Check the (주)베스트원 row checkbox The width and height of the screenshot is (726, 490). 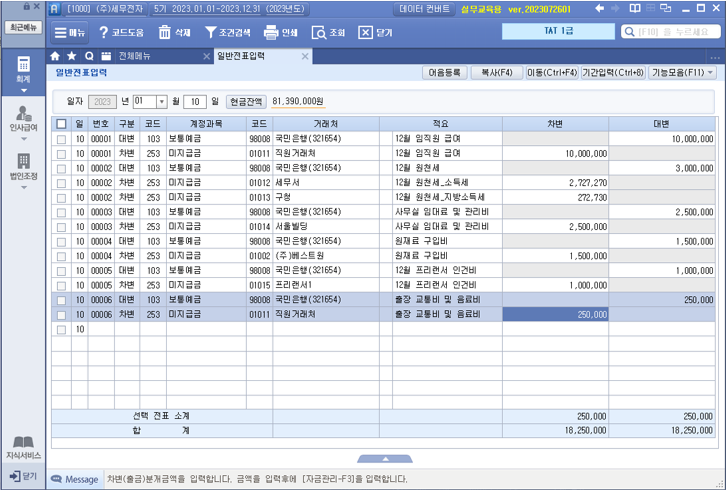[x=61, y=256]
